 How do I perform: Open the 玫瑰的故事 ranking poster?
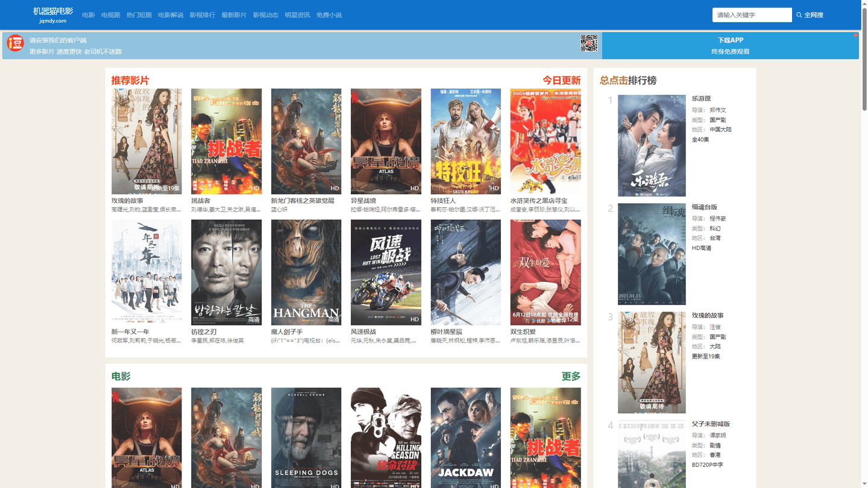click(x=652, y=363)
